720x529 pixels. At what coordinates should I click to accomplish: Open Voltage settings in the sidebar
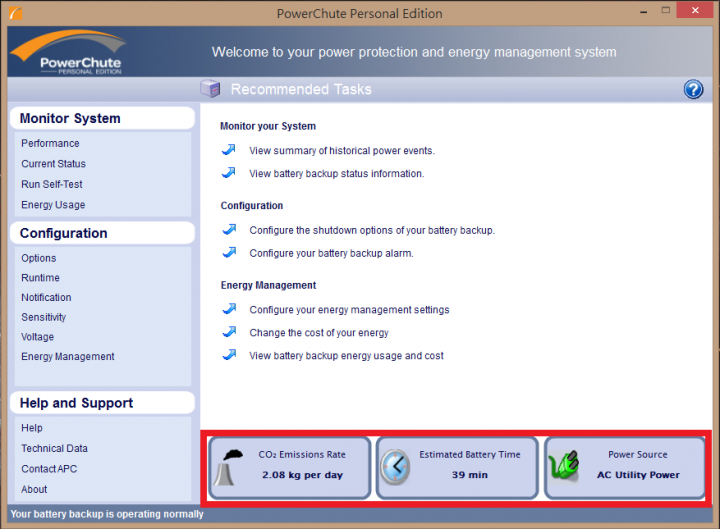coord(38,337)
